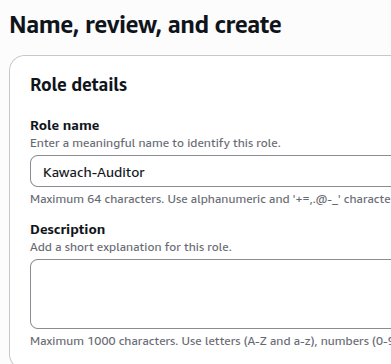Select the 'Role details' section heading

pyautogui.click(x=79, y=84)
